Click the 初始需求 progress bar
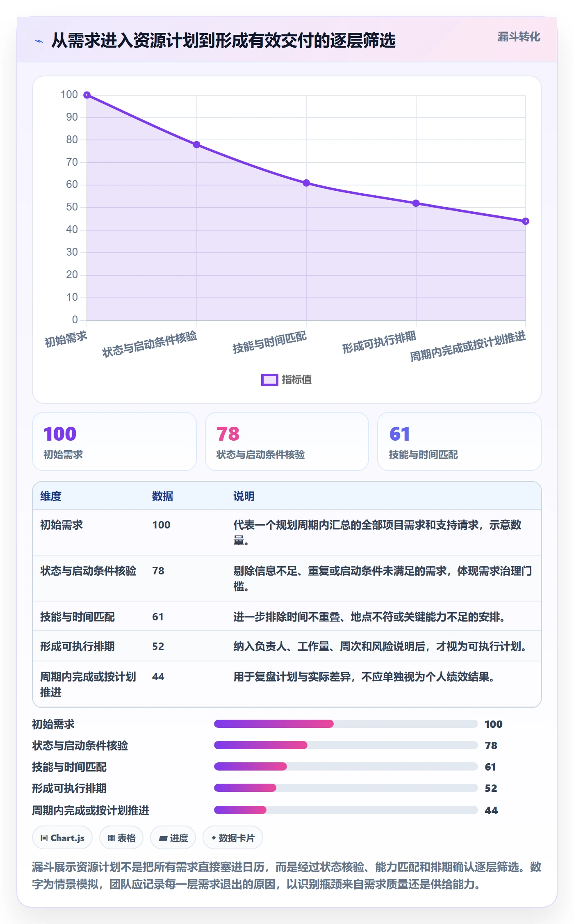Image resolution: width=574 pixels, height=924 pixels. click(346, 724)
